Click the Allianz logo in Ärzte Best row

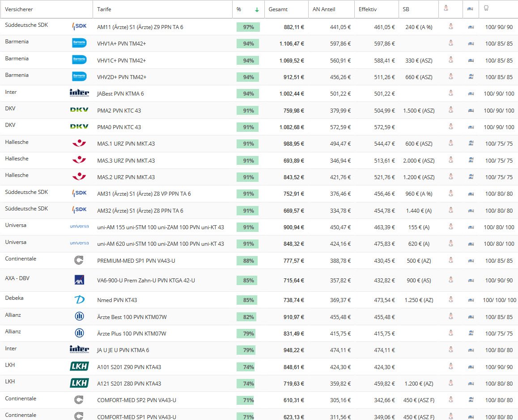click(x=79, y=317)
